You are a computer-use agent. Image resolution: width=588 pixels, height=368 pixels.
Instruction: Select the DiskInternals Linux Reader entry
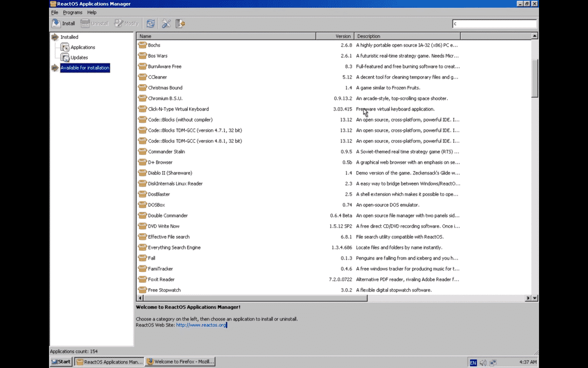click(x=175, y=184)
